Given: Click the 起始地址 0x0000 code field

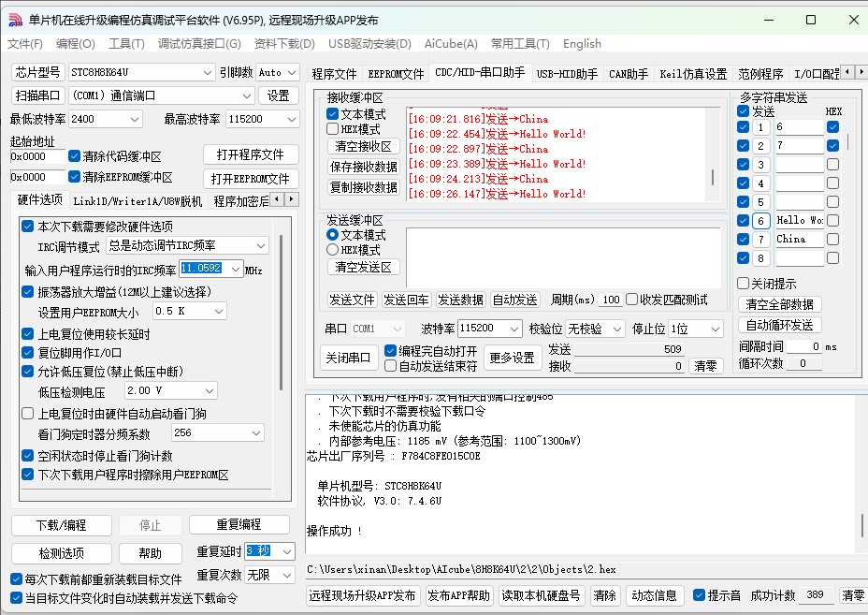Looking at the screenshot, I should click(37, 157).
